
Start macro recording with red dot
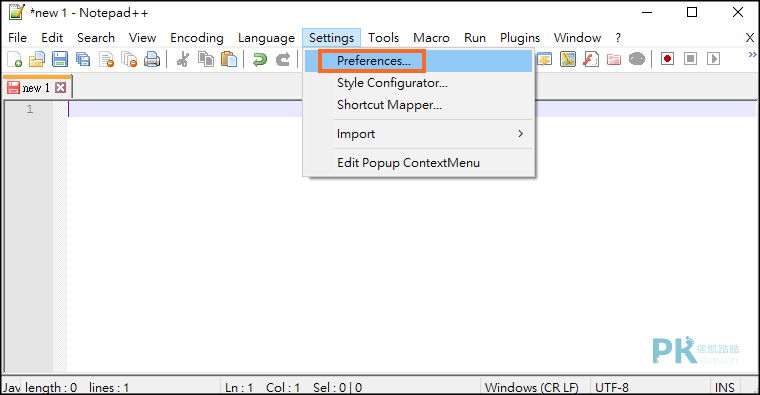(667, 59)
